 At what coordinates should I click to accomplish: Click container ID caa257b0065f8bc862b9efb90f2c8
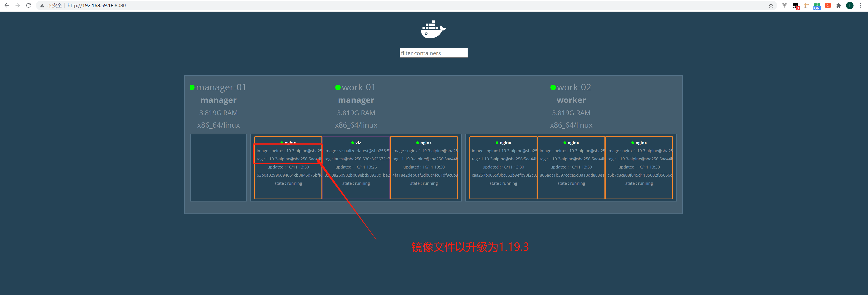tap(504, 175)
